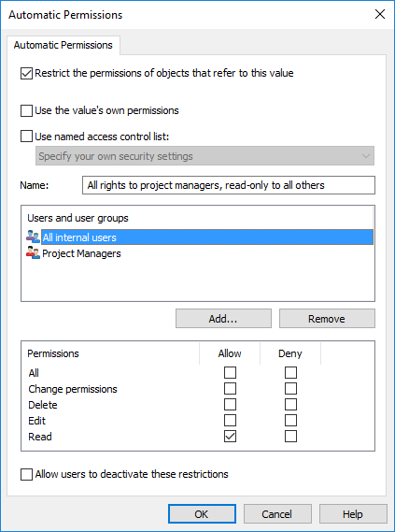Image resolution: width=395 pixels, height=532 pixels.
Task: Click the Add... button
Action: 223,319
